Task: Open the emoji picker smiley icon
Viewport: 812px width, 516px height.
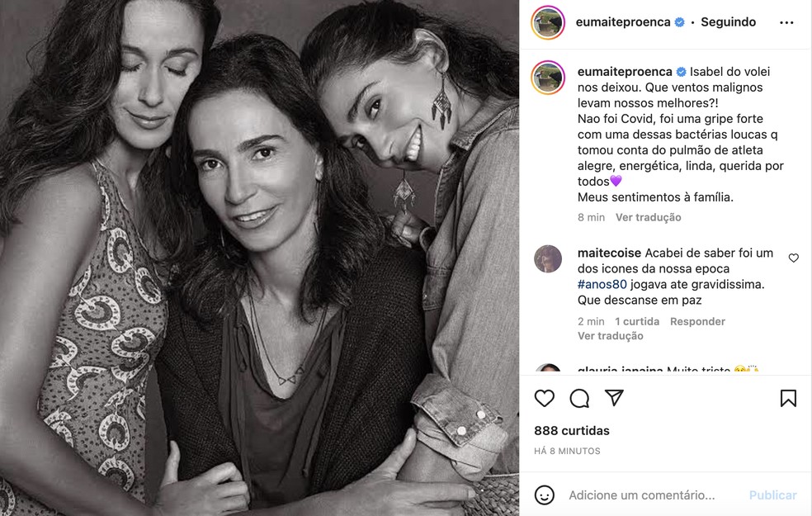Action: click(545, 495)
